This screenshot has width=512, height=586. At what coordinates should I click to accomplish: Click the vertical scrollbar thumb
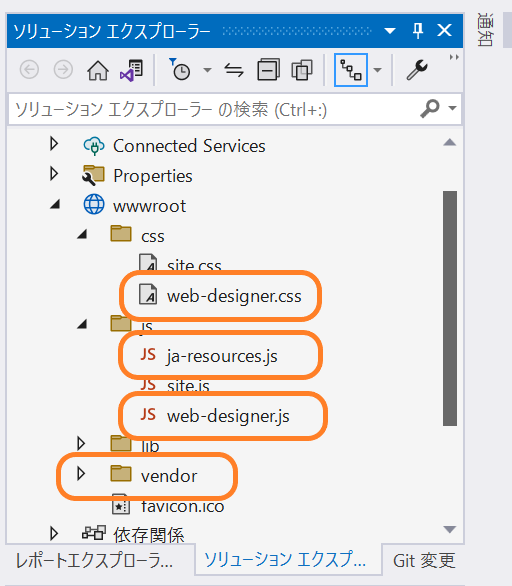(x=450, y=308)
